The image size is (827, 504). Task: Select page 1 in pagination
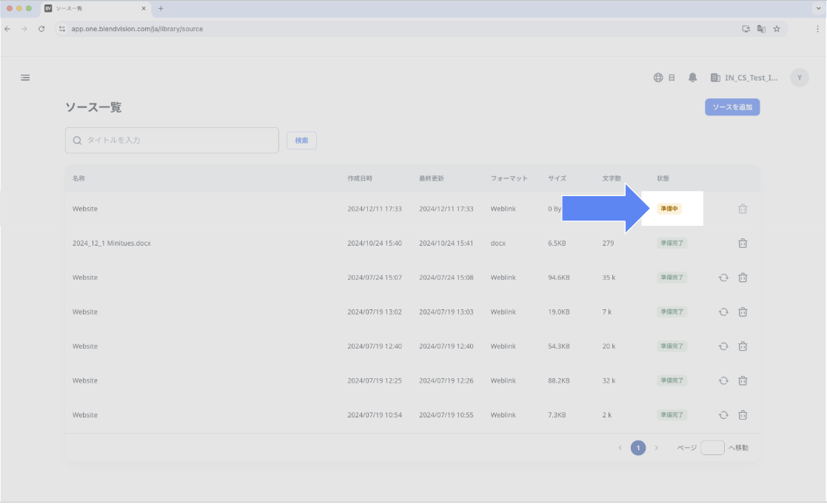click(638, 448)
